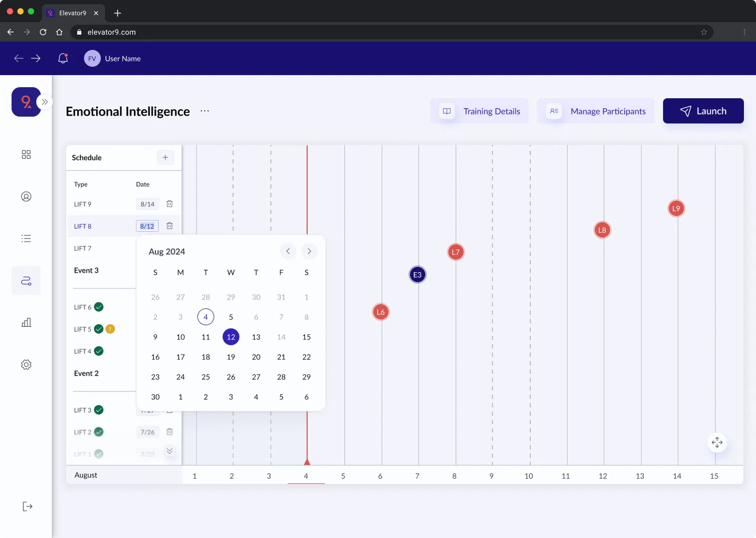Open Training Details

click(x=479, y=111)
